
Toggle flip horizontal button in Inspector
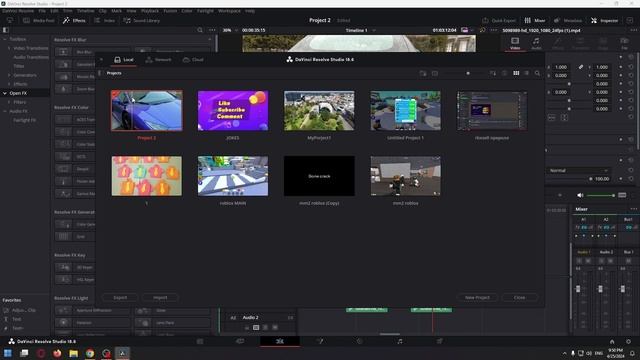pos(551,118)
